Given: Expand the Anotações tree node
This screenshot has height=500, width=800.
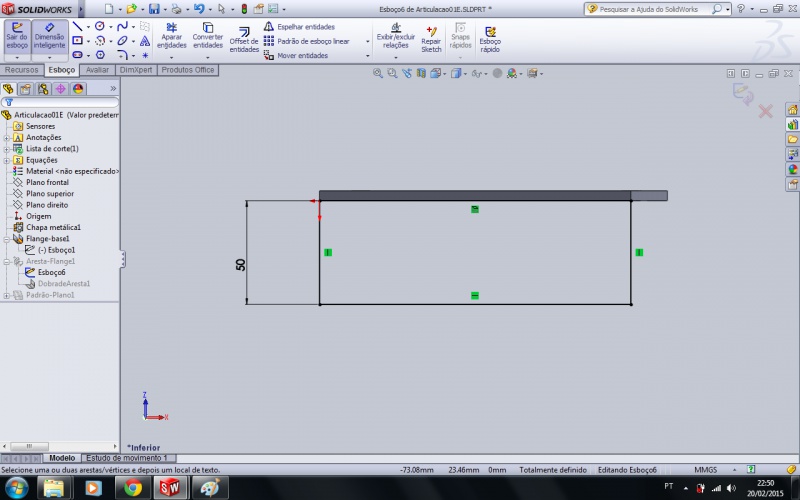Looking at the screenshot, I should pyautogui.click(x=7, y=138).
